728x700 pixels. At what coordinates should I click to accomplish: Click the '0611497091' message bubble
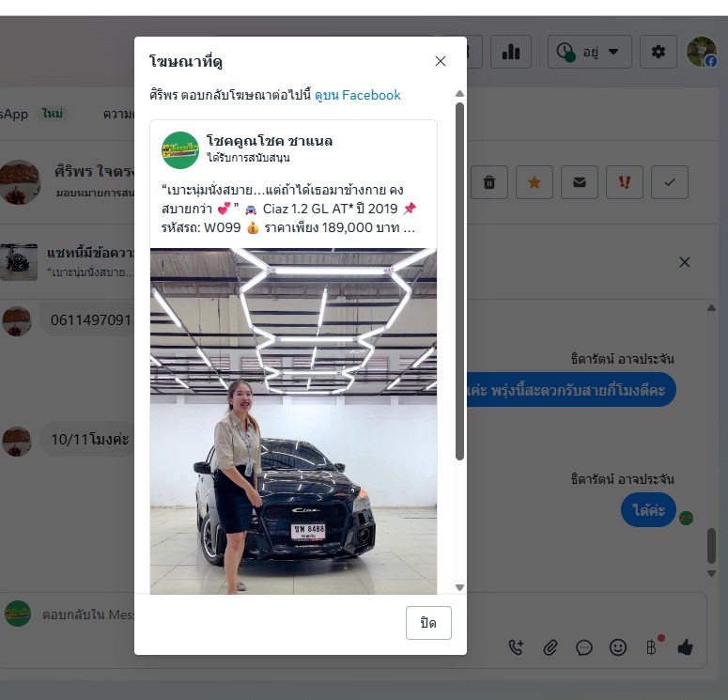[x=87, y=320]
